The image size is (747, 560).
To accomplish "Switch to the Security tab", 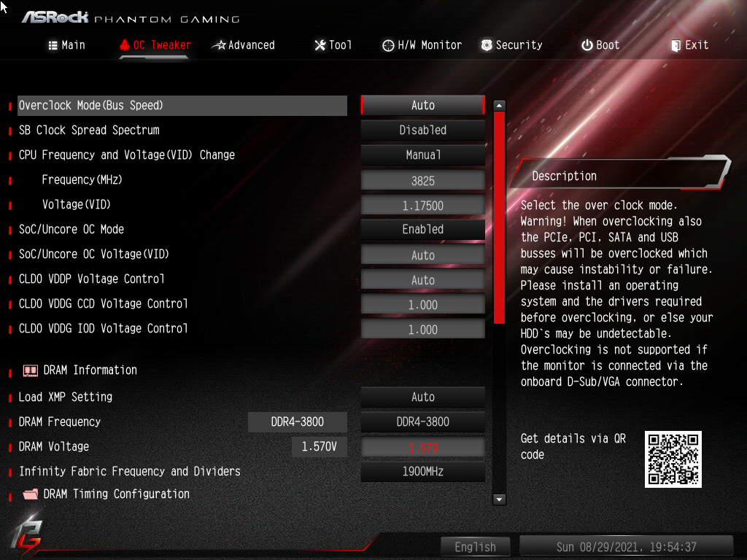I will 511,45.
